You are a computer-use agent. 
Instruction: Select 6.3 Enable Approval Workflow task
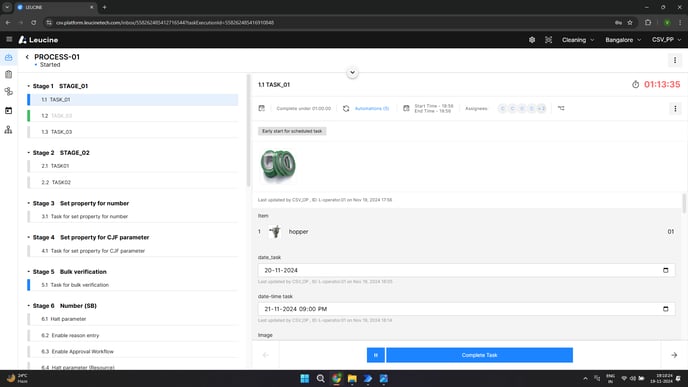point(133,351)
